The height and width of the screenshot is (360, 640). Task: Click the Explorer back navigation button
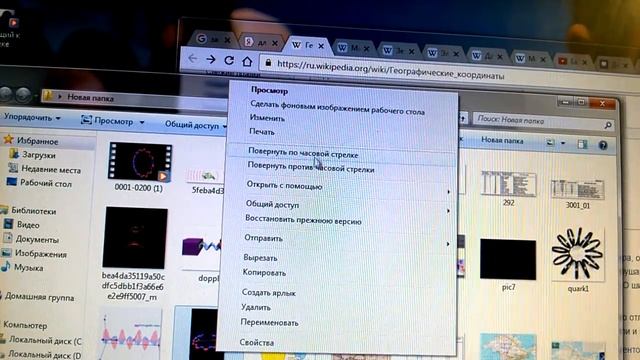pos(6,94)
